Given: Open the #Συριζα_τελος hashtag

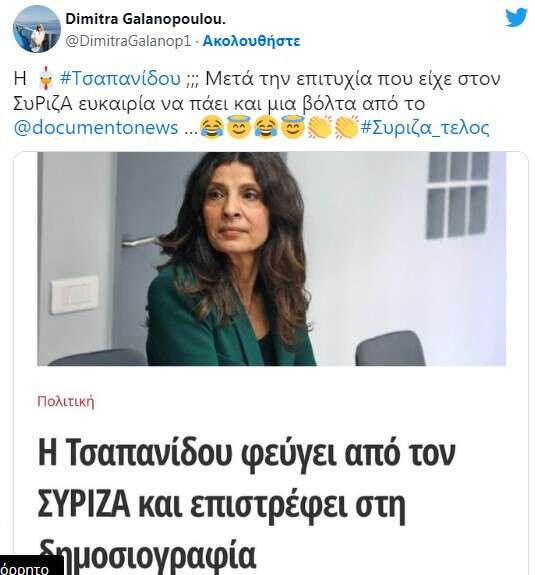Looking at the screenshot, I should (x=425, y=128).
